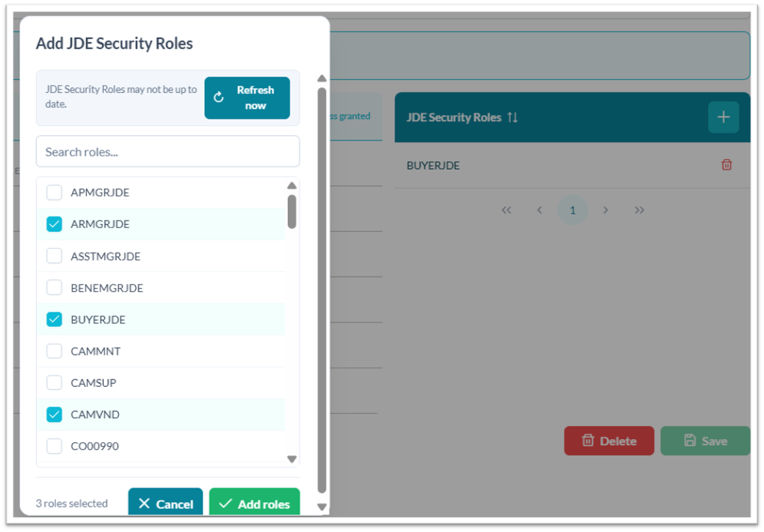Viewport: 764px width, 532px height.
Task: Click the roles list scrollbar up arrow
Action: 292,186
